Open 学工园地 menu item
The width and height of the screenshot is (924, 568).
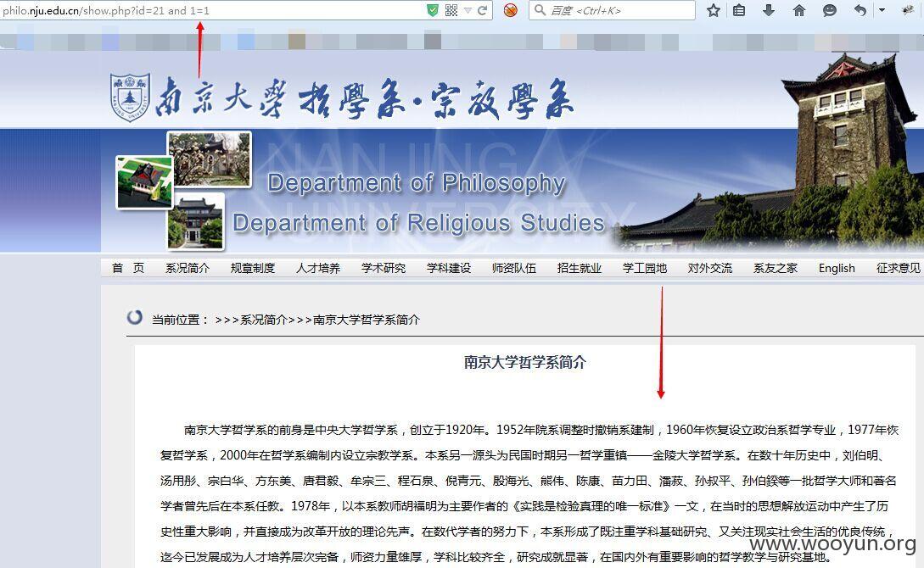pyautogui.click(x=645, y=269)
